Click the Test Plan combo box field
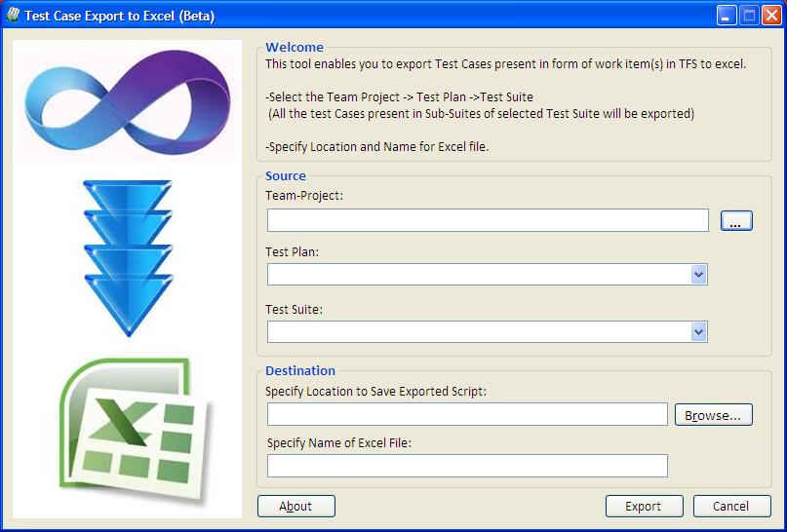 [x=487, y=274]
